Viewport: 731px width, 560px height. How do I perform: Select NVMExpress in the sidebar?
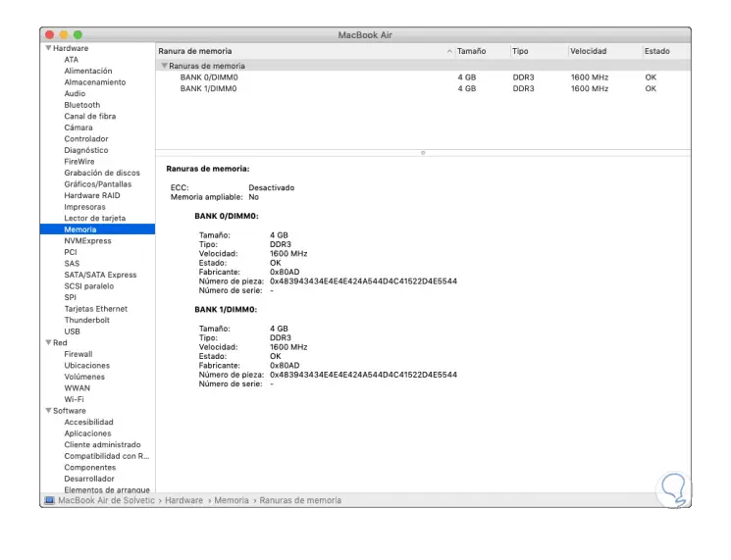(87, 241)
